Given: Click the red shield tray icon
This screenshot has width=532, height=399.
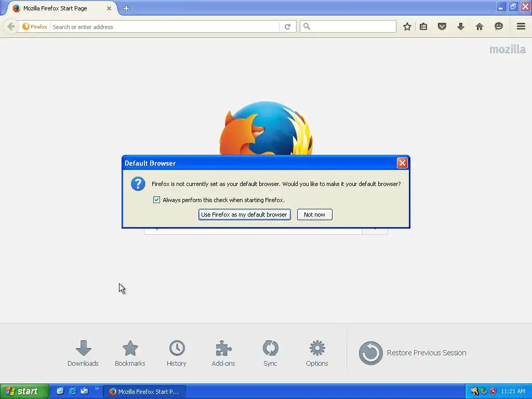Looking at the screenshot, I should pyautogui.click(x=494, y=392).
